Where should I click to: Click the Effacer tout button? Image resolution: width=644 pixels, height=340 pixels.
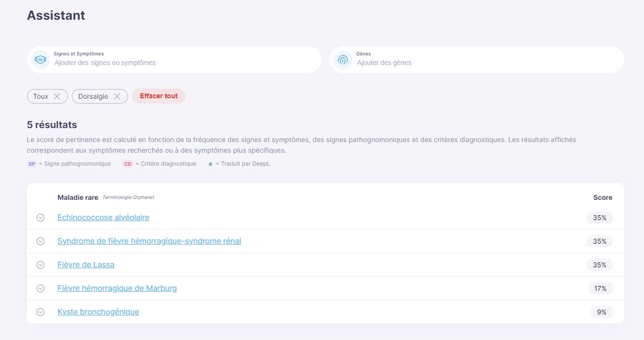coord(158,96)
